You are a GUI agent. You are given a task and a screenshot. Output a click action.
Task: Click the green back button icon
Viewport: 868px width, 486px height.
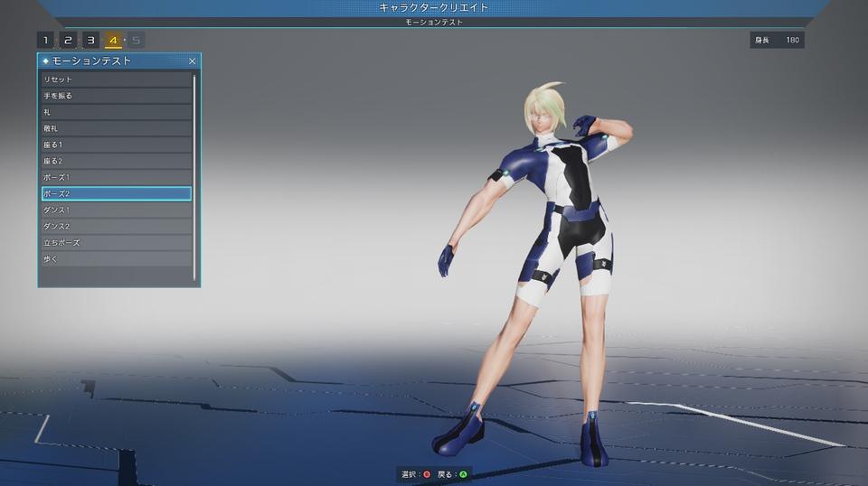click(x=463, y=474)
